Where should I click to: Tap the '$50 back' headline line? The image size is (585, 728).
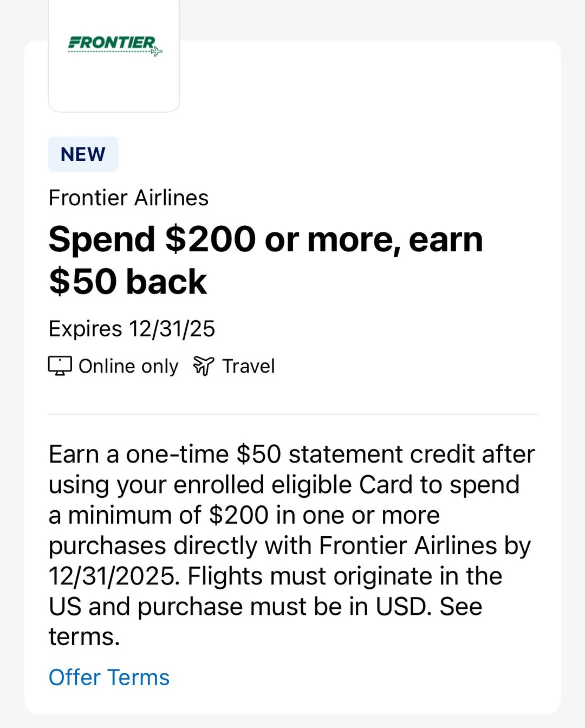tap(128, 282)
